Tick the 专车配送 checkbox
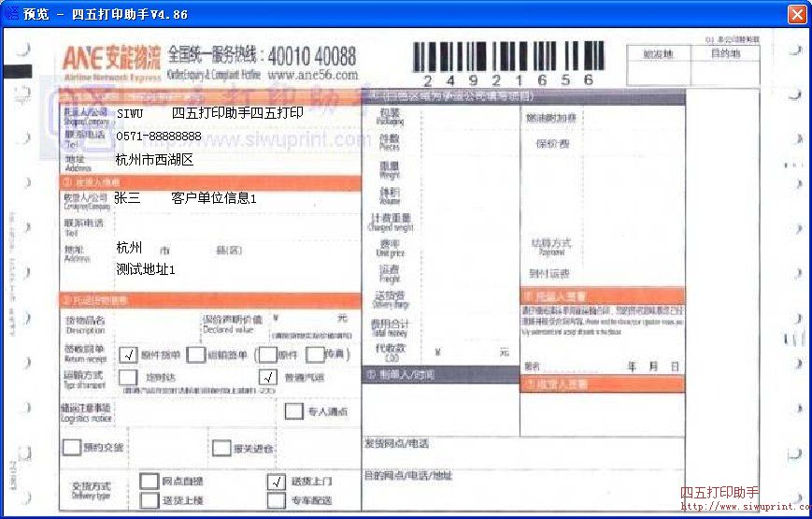The width and height of the screenshot is (812, 519). pyautogui.click(x=276, y=500)
